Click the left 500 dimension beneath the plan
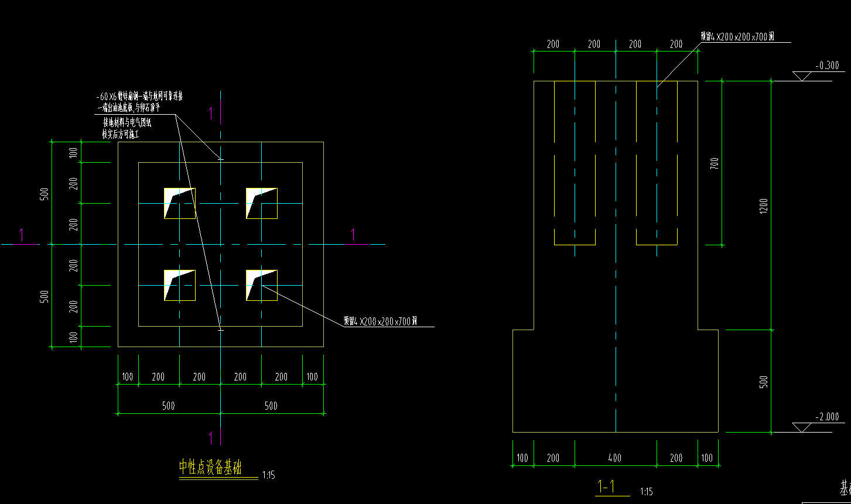 pyautogui.click(x=169, y=406)
